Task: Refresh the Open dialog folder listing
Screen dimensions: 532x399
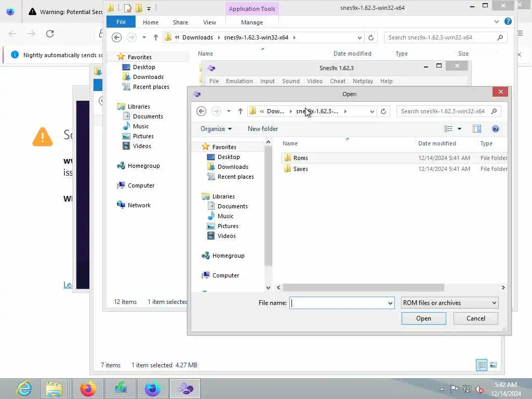Action: click(x=383, y=111)
